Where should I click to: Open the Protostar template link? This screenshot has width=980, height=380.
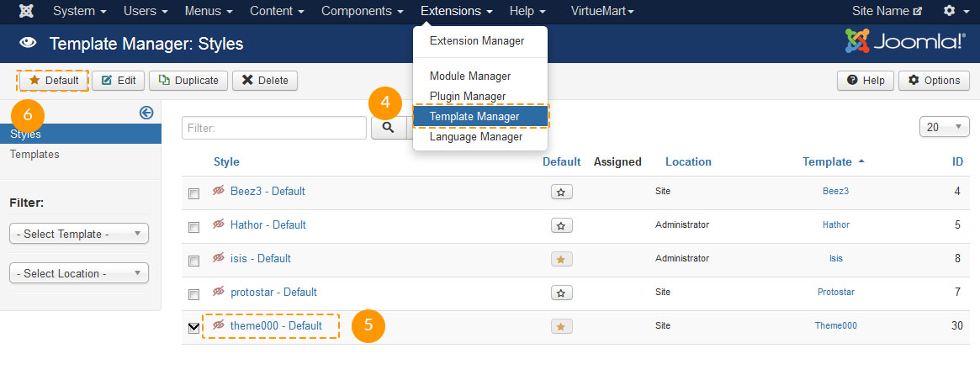835,292
